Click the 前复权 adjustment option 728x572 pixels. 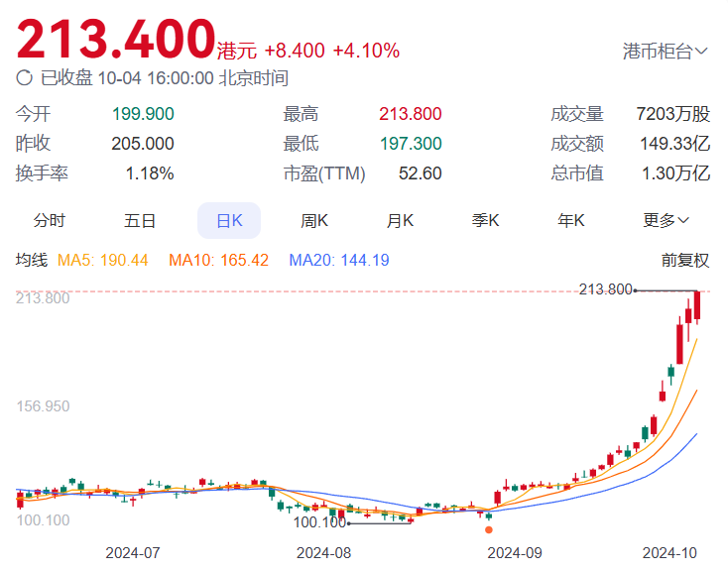click(685, 261)
